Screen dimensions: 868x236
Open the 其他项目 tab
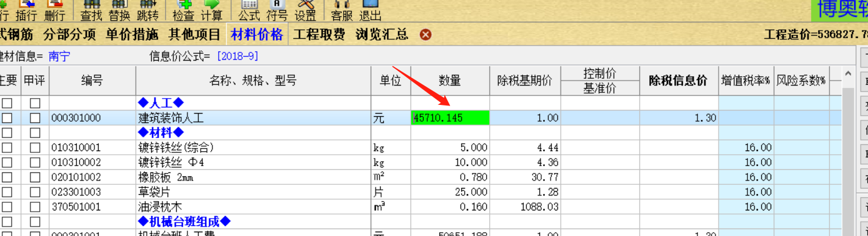(x=194, y=34)
